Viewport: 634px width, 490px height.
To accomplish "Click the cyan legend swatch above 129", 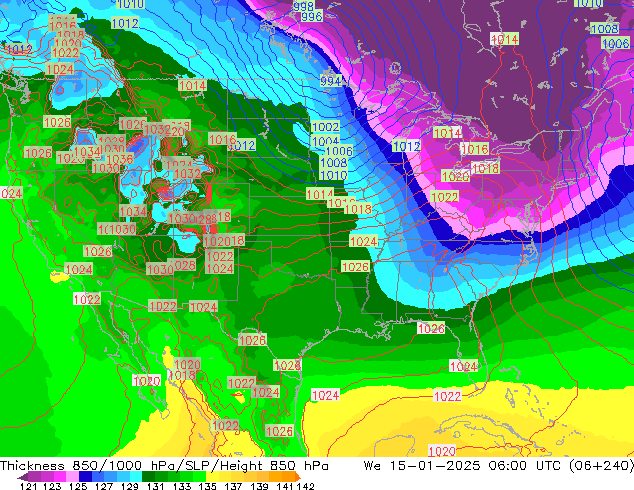I will pos(136,476).
